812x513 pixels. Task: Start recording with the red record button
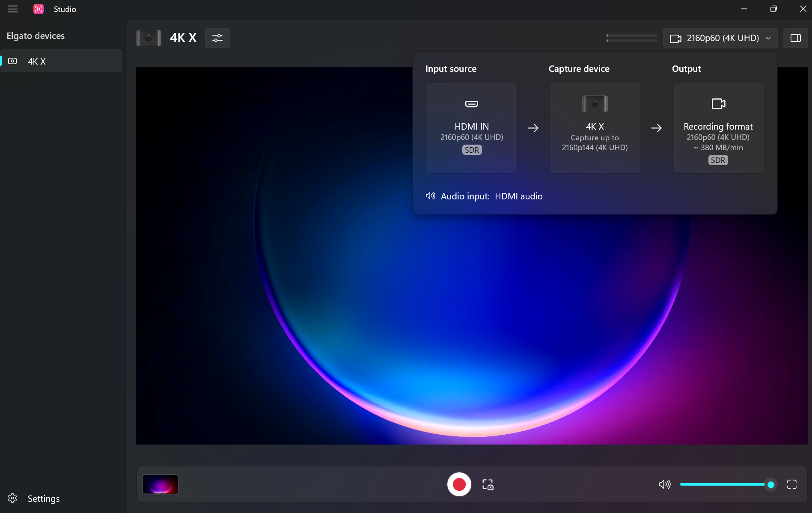[459, 484]
